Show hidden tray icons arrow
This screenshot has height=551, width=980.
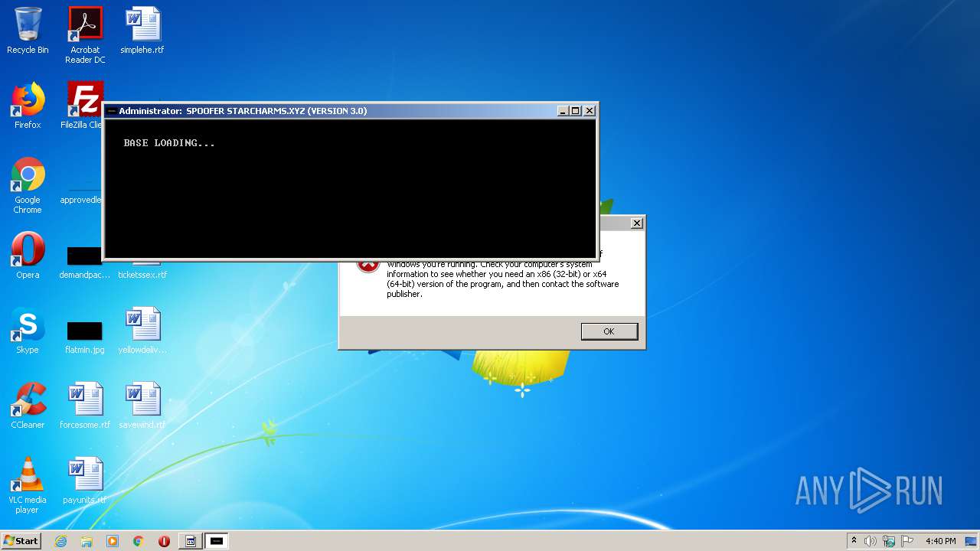[x=854, y=541]
